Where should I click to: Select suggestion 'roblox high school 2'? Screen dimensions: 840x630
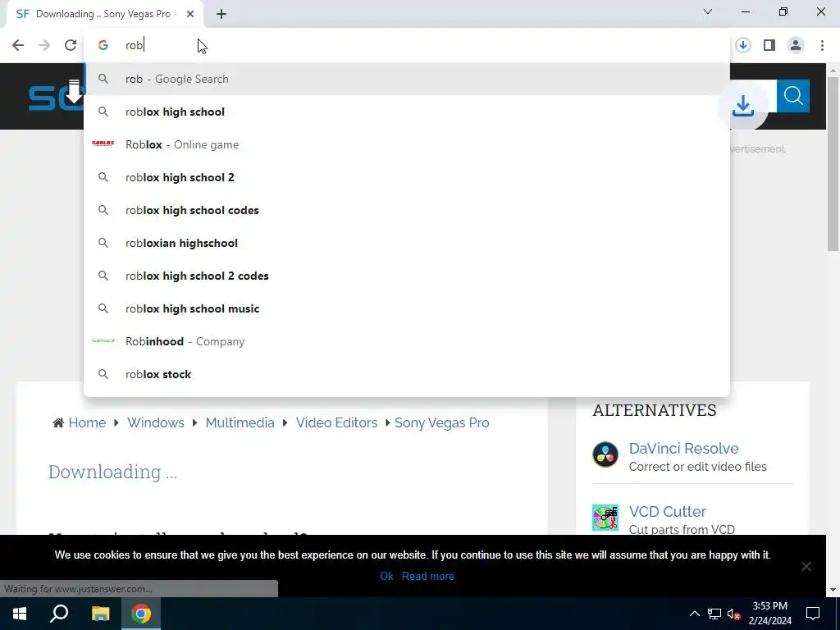point(407,177)
